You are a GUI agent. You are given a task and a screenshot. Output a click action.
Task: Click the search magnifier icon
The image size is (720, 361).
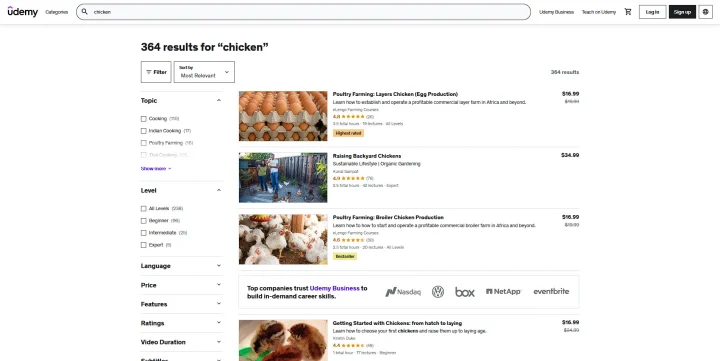[x=84, y=12]
